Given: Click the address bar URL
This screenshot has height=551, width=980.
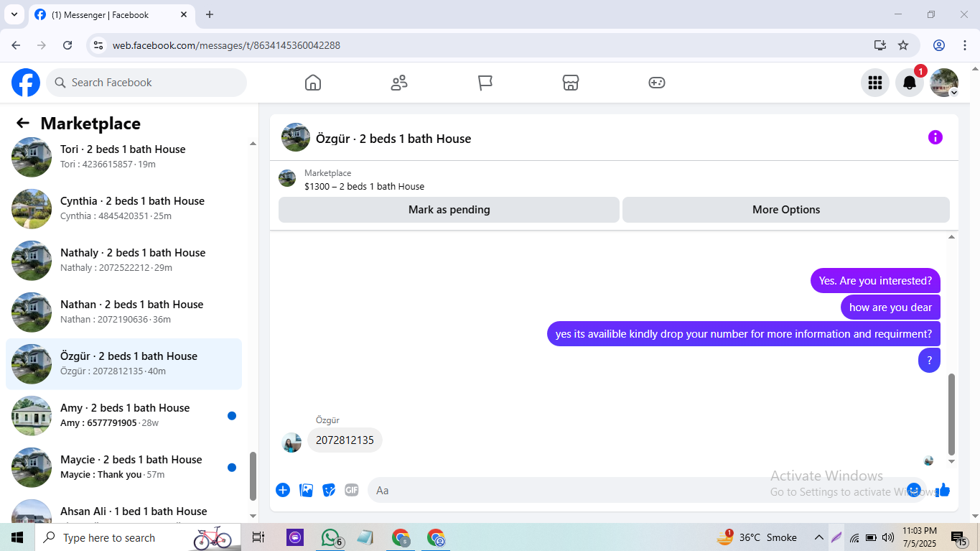Looking at the screenshot, I should coord(226,45).
